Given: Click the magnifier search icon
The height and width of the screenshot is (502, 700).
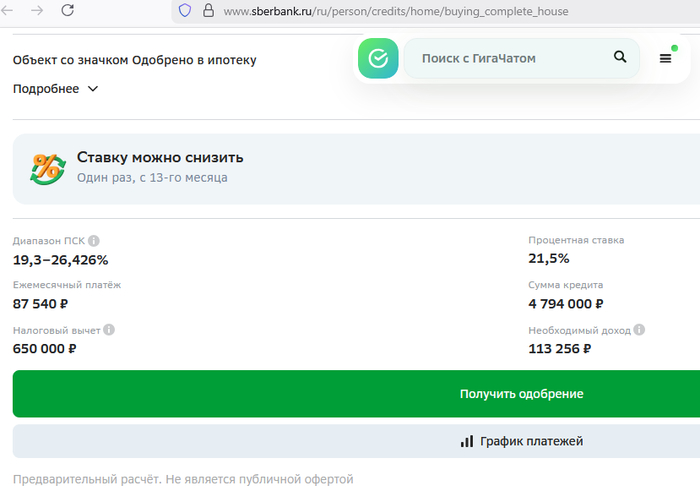Looking at the screenshot, I should coord(620,58).
